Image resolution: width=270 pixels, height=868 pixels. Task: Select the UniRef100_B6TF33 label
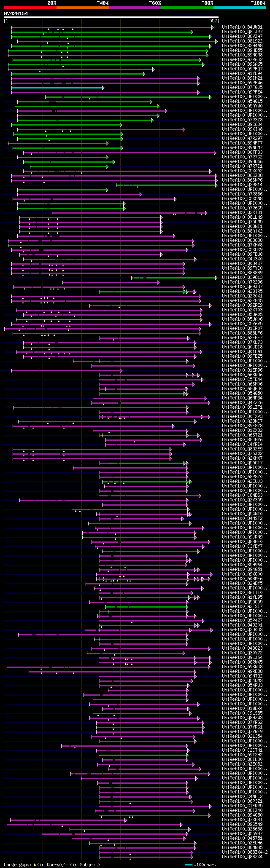[242, 153]
